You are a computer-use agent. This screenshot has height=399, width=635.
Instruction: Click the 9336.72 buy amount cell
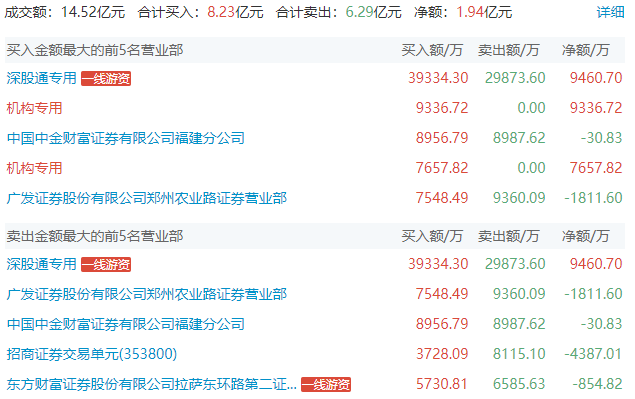point(442,108)
